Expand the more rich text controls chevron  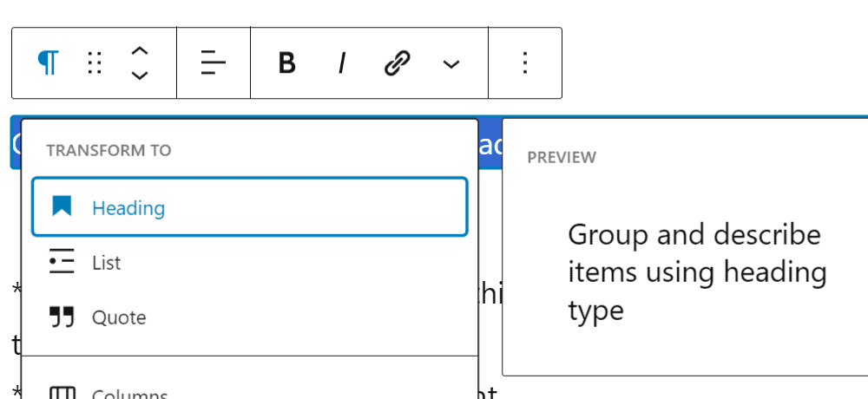click(450, 63)
